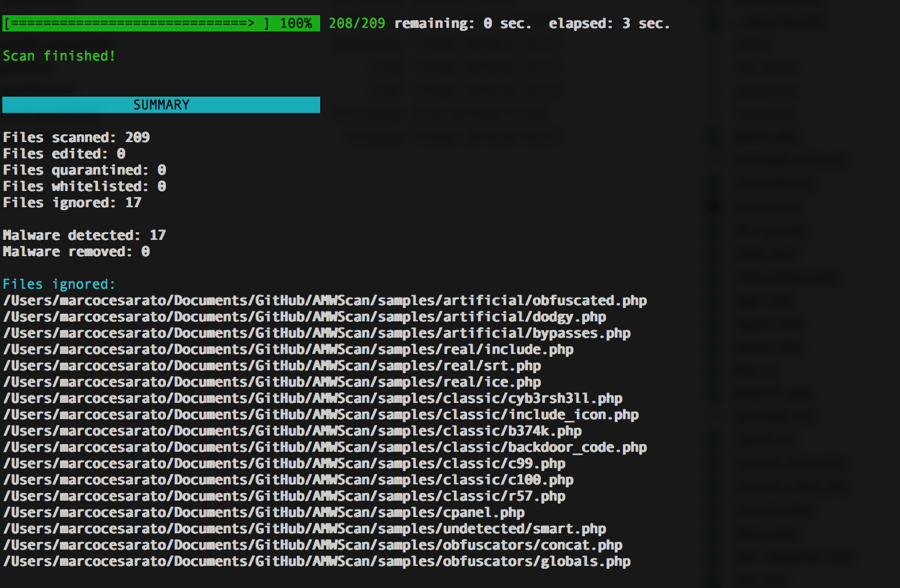This screenshot has width=900, height=588.
Task: Click the artificial/dodgy.php path
Action: (x=304, y=317)
